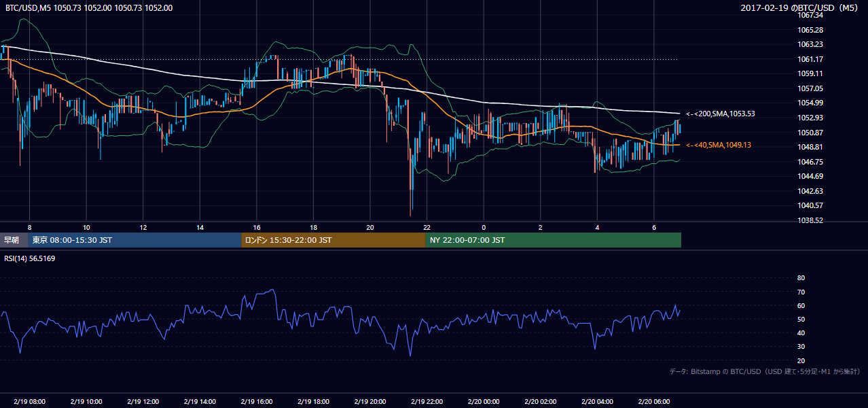The image size is (868, 408).
Task: Select the 東京 08:00-15:30 JST session bar
Action: coord(135,240)
